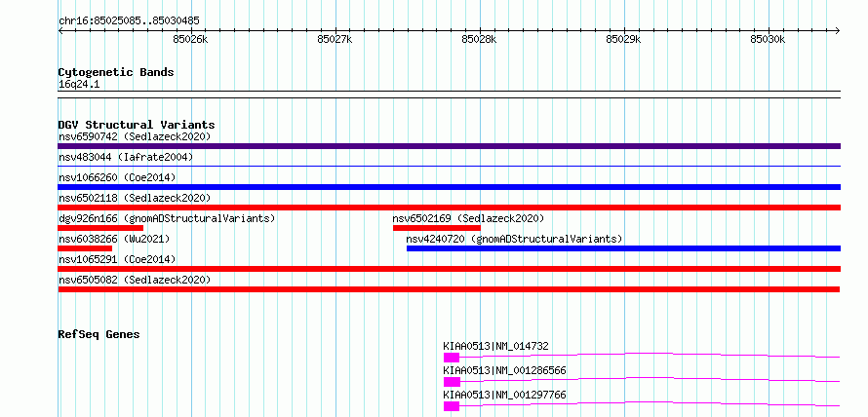Select the red nsv1065291 variant bar

(449, 269)
